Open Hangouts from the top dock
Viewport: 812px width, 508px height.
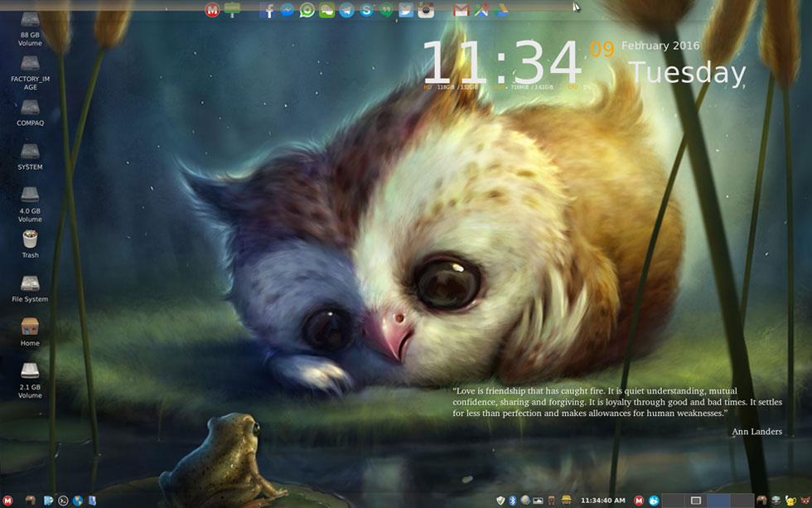point(386,10)
